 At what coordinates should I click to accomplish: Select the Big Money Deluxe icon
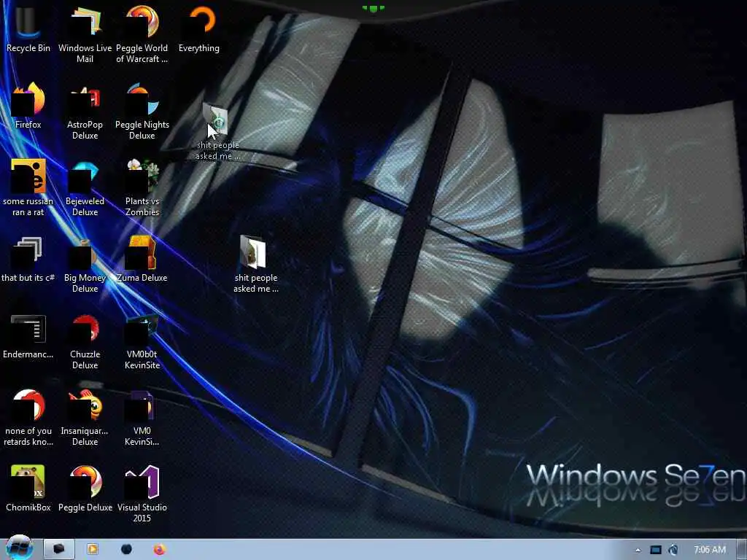[x=85, y=265]
